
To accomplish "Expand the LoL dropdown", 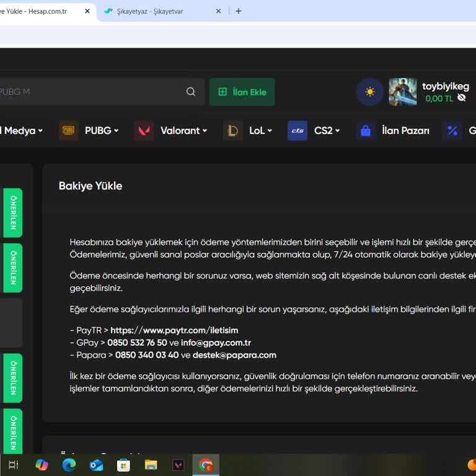I will [x=260, y=131].
